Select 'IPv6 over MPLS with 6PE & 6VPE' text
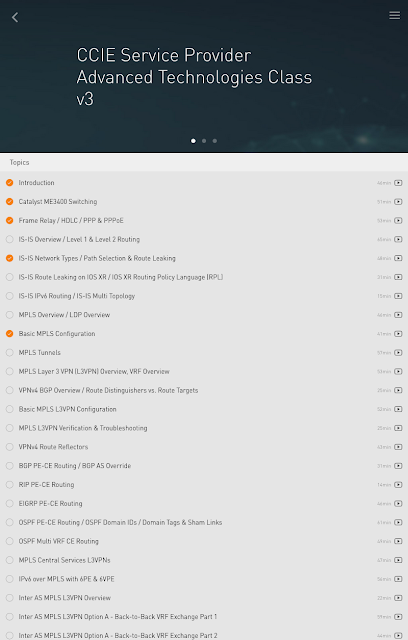 pyautogui.click(x=67, y=579)
